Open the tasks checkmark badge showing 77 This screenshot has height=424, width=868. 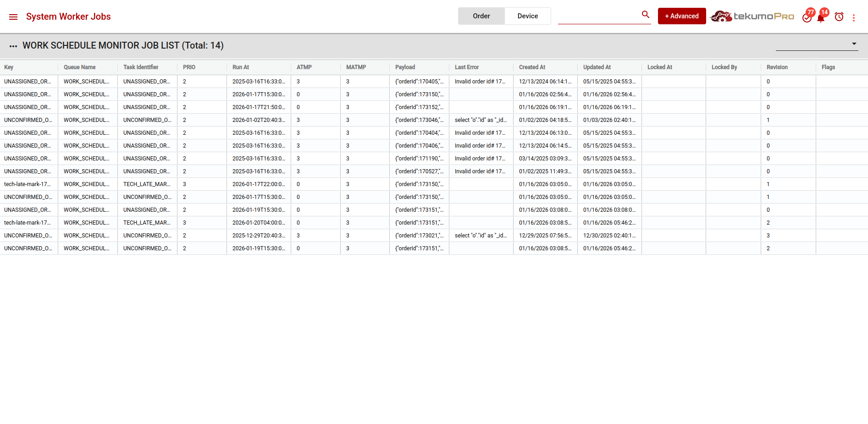coord(807,17)
